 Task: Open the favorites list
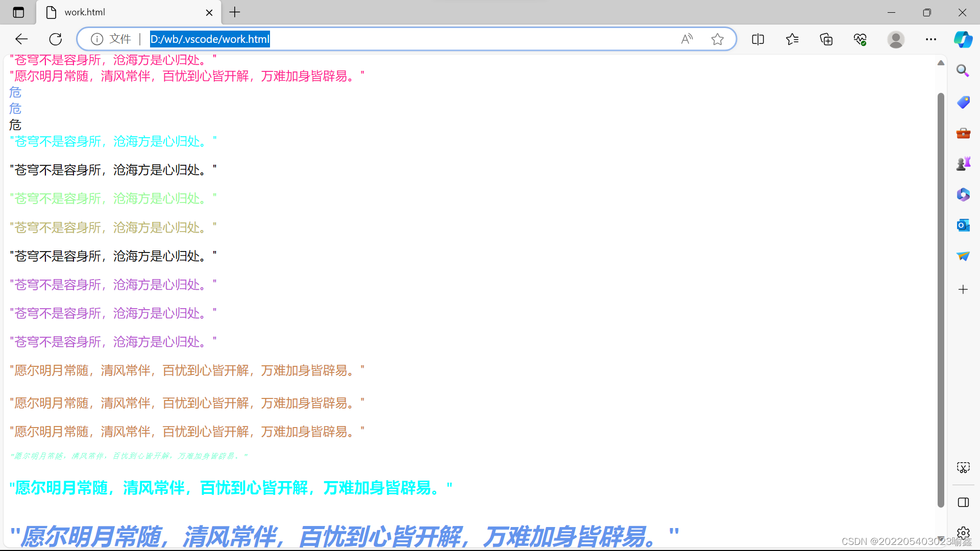[792, 39]
